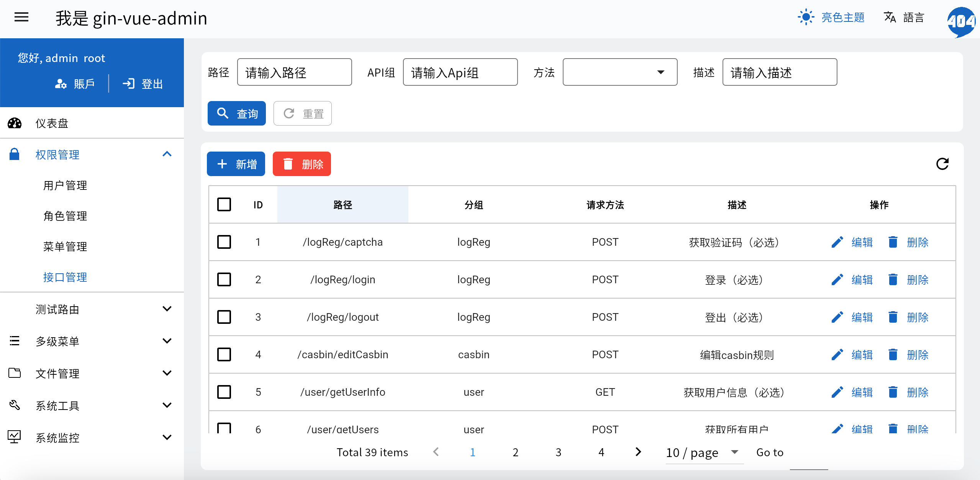Select 菜单管理 sidebar item
980x480 pixels.
click(65, 247)
